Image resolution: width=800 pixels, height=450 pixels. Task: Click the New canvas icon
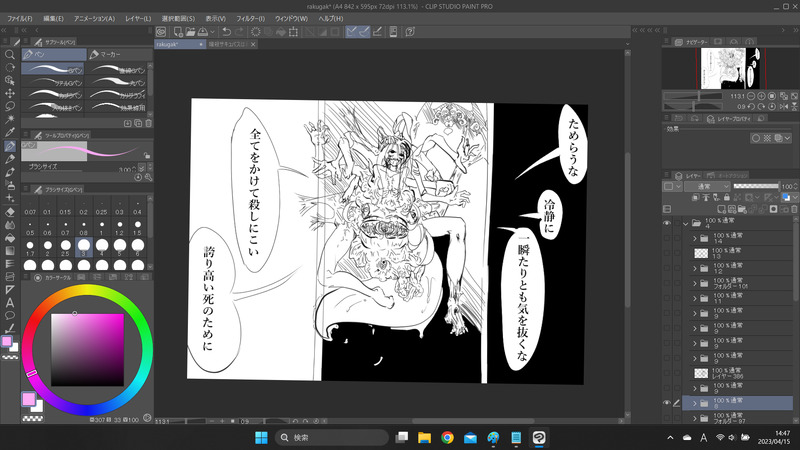click(x=178, y=32)
